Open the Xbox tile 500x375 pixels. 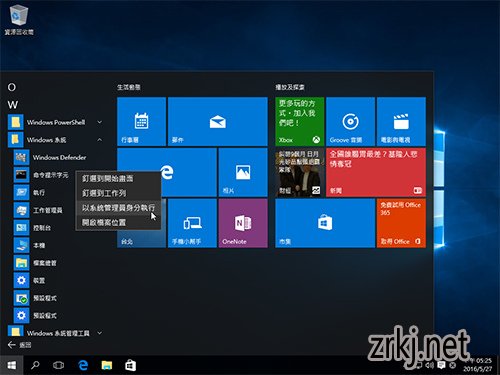click(x=300, y=121)
